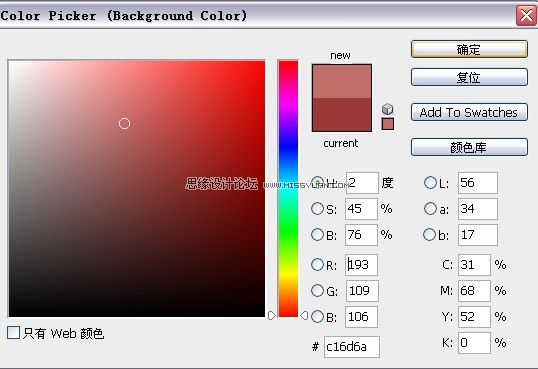
Task: Click the right hue slider arrow
Action: click(304, 315)
